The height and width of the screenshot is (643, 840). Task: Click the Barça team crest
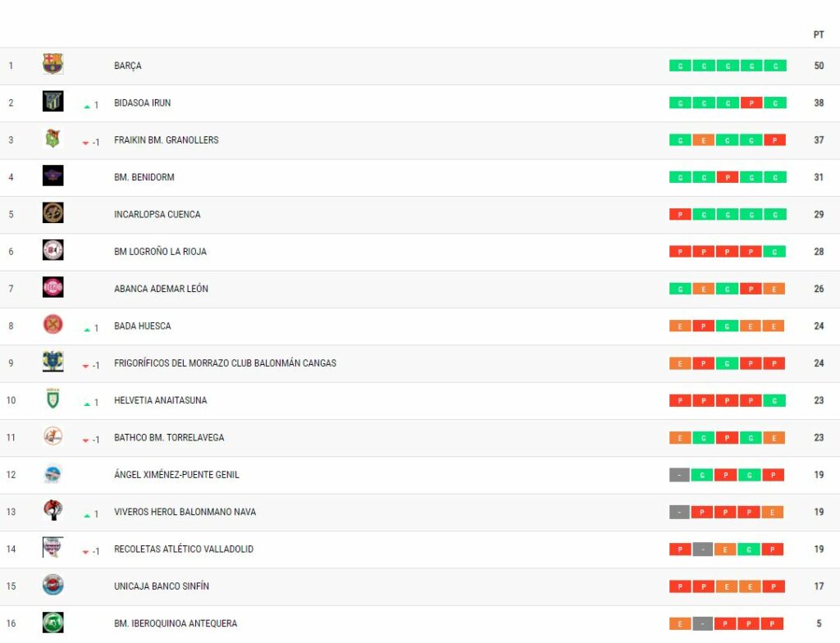(53, 64)
